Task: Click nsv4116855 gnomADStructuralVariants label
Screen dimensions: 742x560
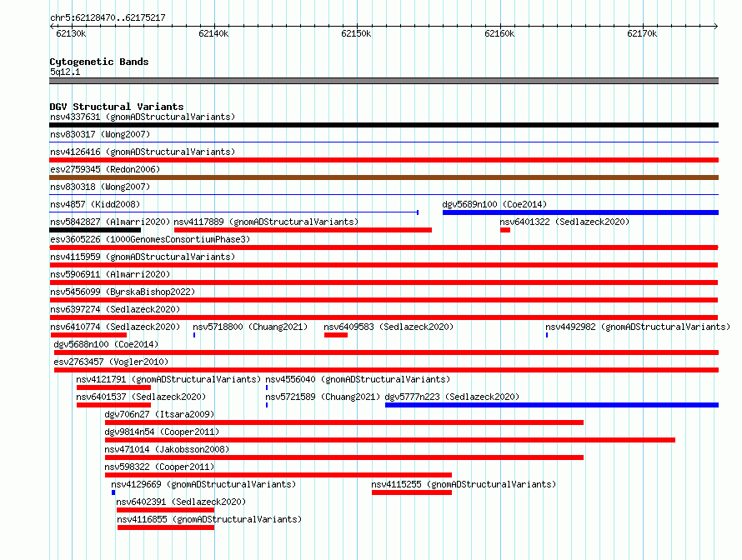Action: click(209, 519)
